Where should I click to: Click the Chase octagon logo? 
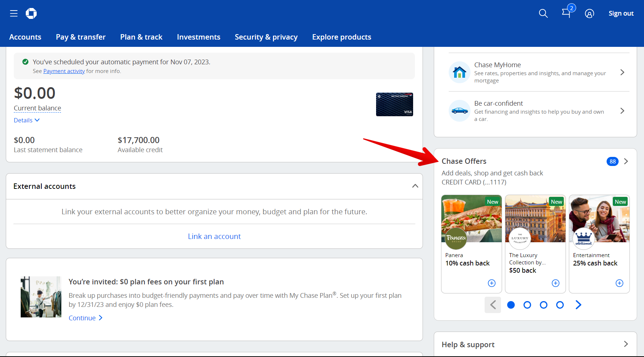[31, 13]
